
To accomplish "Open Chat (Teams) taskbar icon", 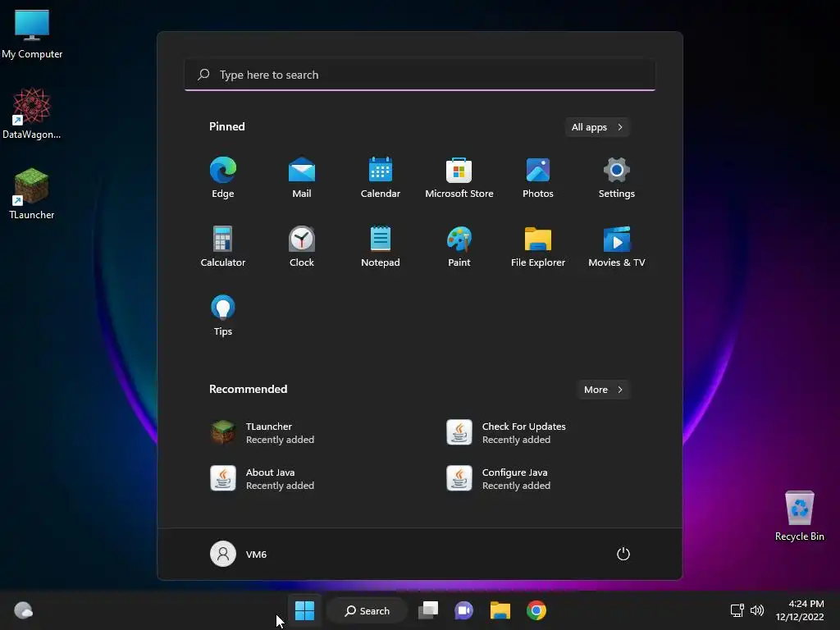I will [464, 610].
